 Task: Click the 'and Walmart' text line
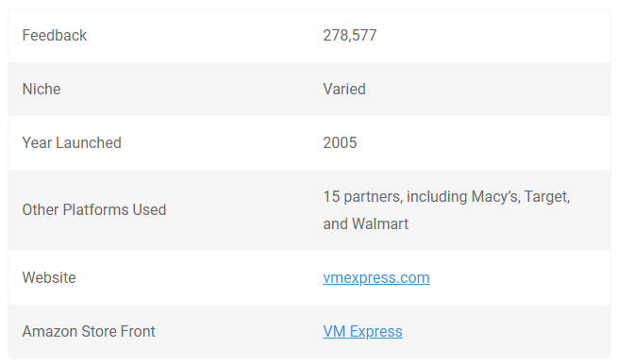pyautogui.click(x=365, y=223)
